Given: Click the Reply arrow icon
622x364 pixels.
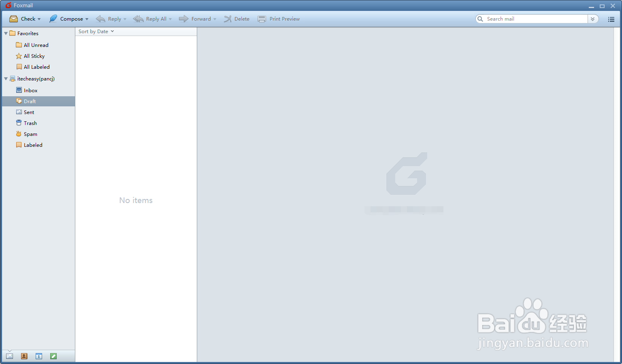Looking at the screenshot, I should (100, 19).
